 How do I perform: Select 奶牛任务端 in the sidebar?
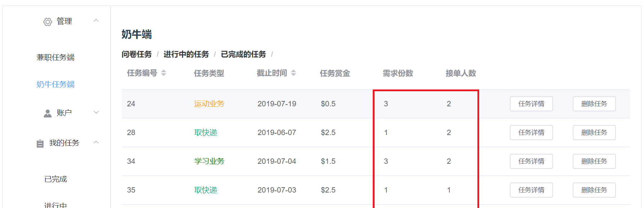55,84
